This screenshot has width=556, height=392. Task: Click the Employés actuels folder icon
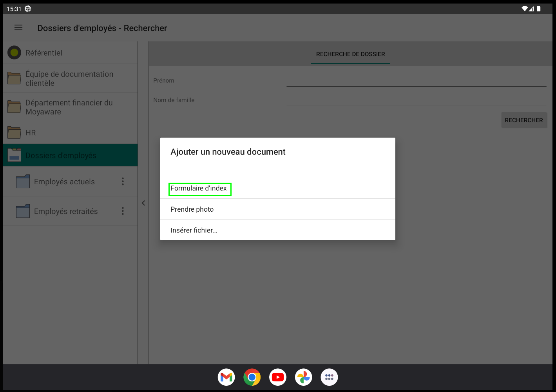coord(23,181)
